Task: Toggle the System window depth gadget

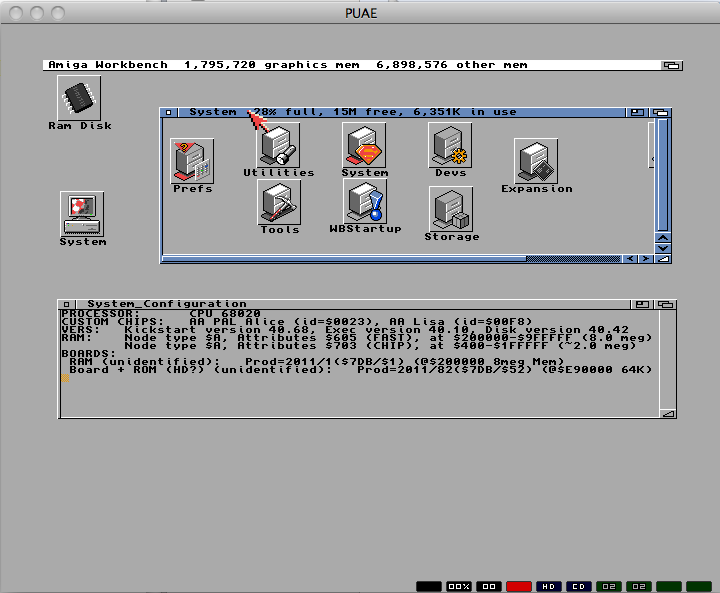Action: pos(662,112)
